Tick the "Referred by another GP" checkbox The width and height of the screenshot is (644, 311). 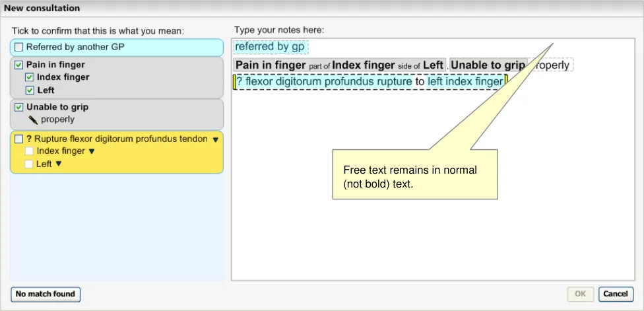click(19, 48)
